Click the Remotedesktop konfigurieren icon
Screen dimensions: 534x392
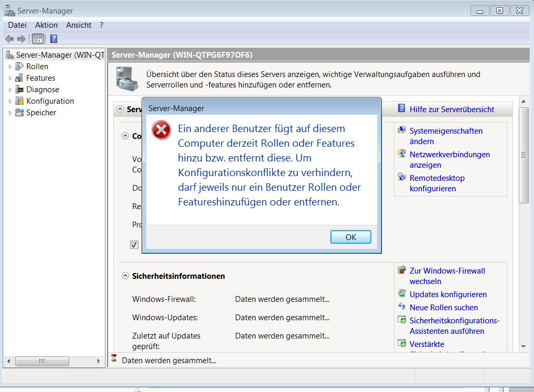coord(402,177)
